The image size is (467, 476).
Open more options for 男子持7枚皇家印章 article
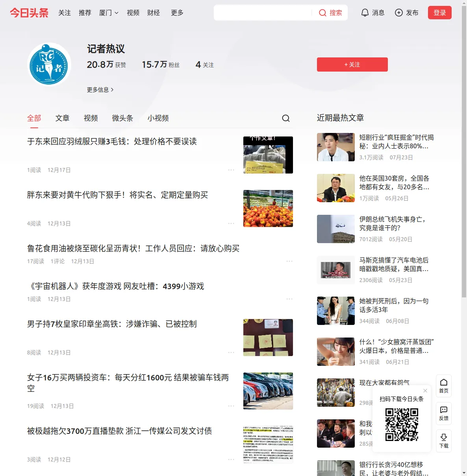(x=231, y=352)
